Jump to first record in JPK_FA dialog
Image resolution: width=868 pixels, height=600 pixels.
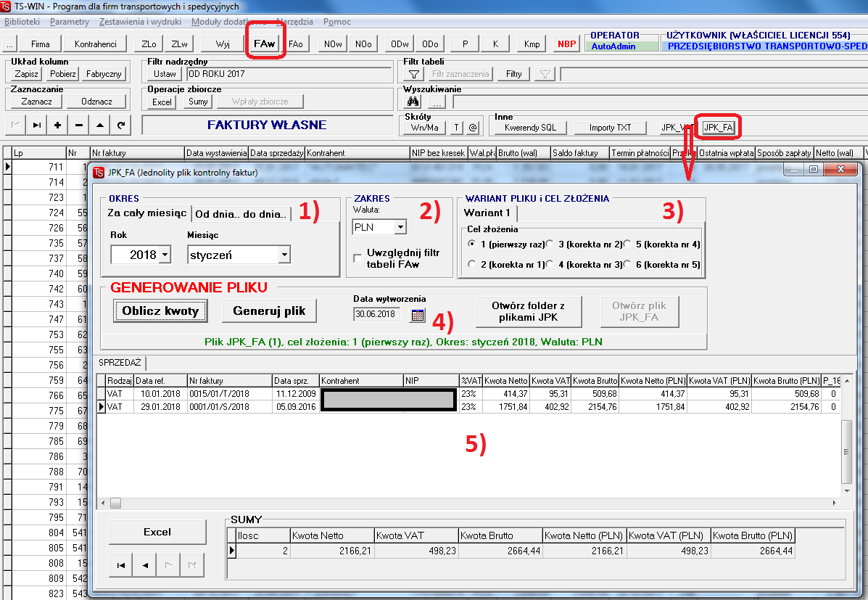121,565
